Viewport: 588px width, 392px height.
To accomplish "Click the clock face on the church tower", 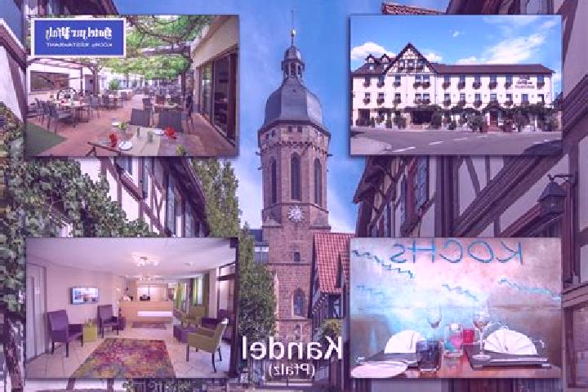I will (x=296, y=214).
